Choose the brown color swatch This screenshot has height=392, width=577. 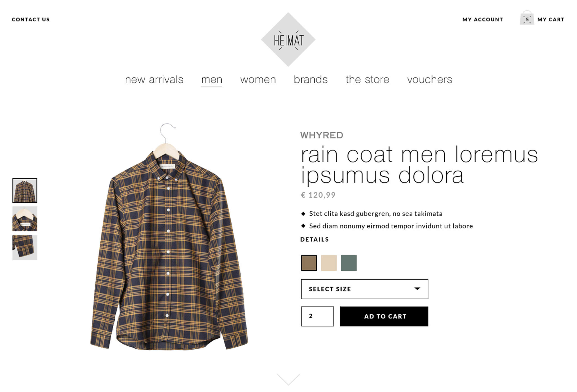coord(309,263)
